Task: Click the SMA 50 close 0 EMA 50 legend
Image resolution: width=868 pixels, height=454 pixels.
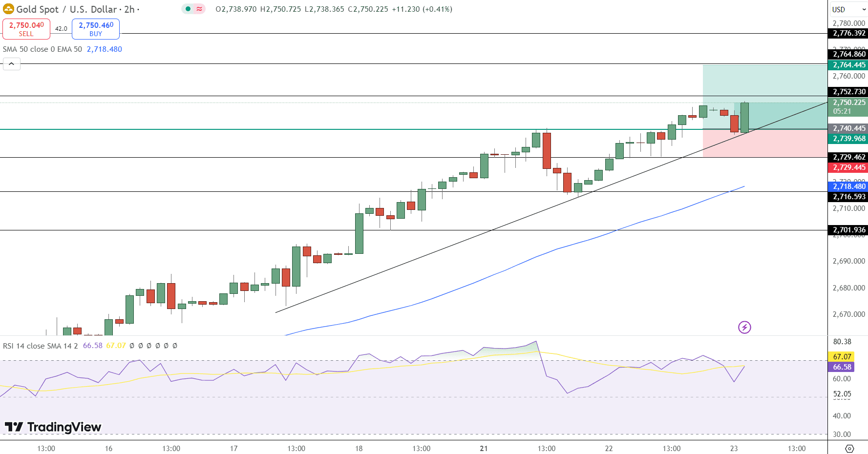Action: point(42,49)
